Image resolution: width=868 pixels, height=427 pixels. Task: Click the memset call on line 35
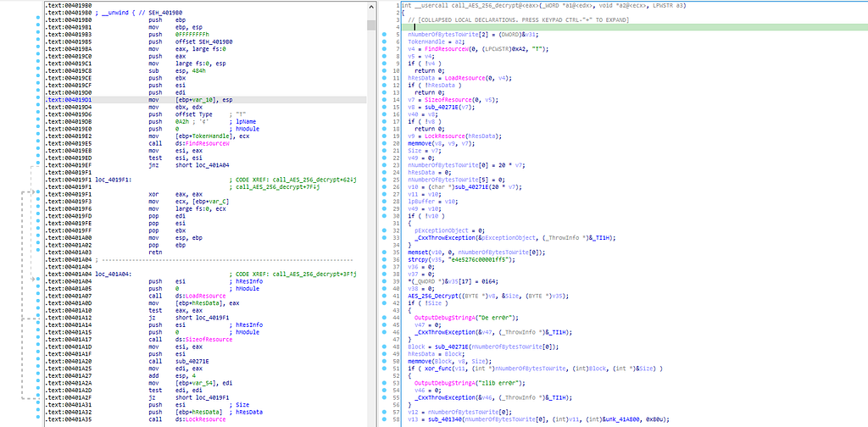tap(476, 252)
